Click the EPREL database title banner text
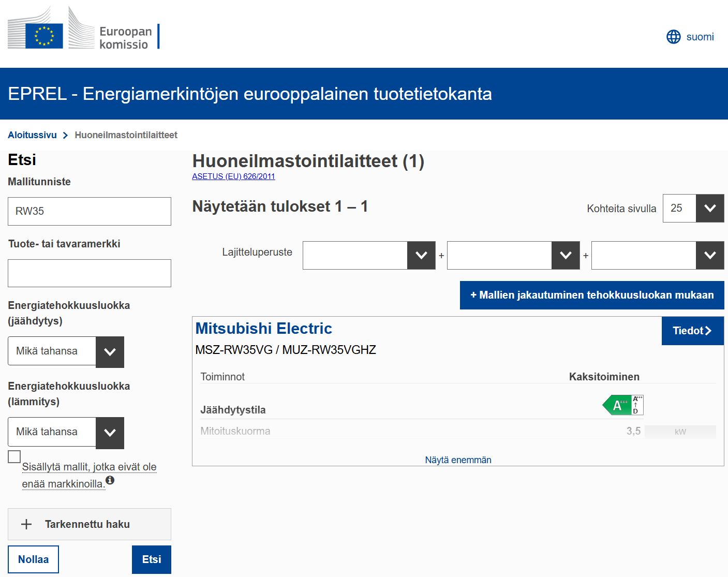728x577 pixels. tap(250, 94)
